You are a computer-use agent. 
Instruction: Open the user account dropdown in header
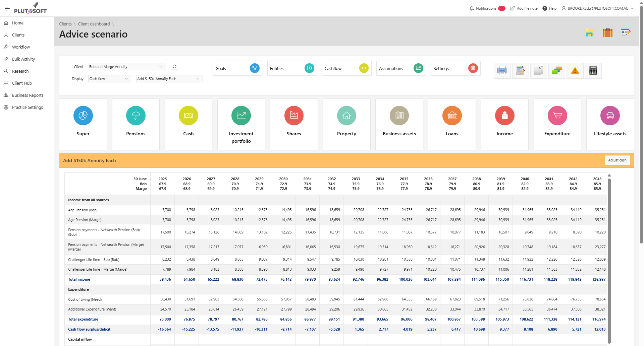(x=598, y=8)
